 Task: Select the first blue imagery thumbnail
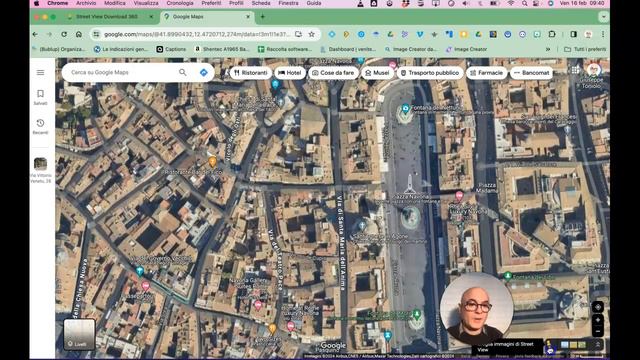tap(565, 345)
